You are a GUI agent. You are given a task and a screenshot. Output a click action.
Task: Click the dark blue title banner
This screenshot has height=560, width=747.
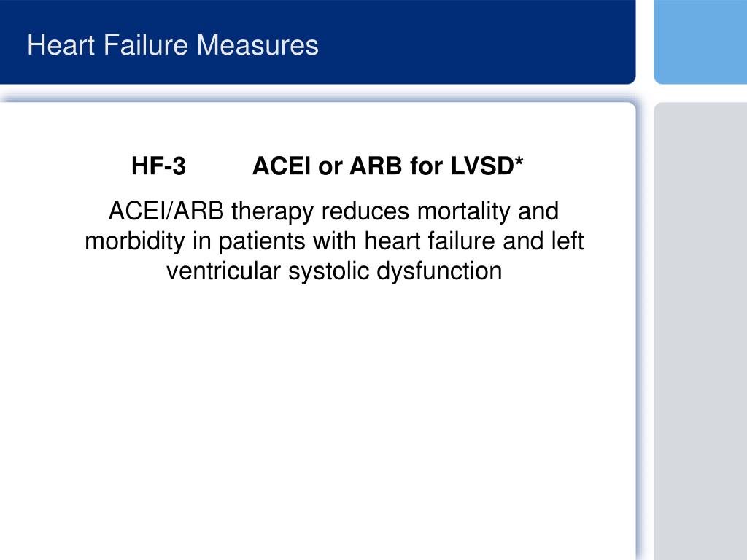(x=317, y=42)
